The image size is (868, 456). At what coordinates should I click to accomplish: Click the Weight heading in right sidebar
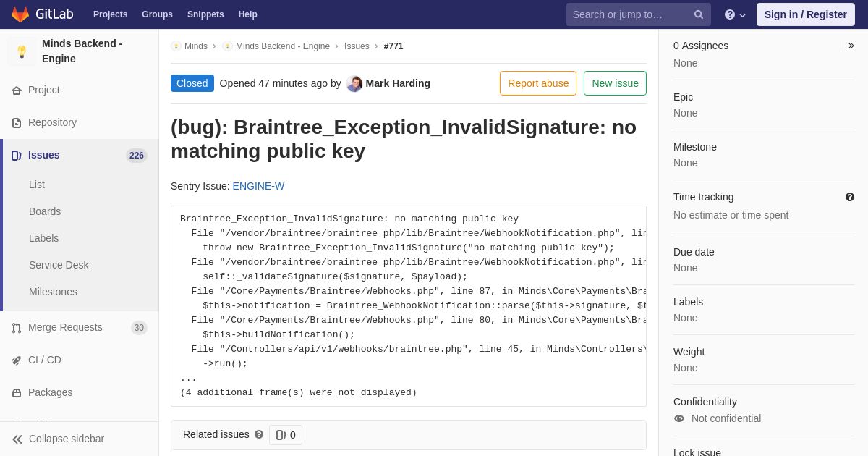click(689, 352)
